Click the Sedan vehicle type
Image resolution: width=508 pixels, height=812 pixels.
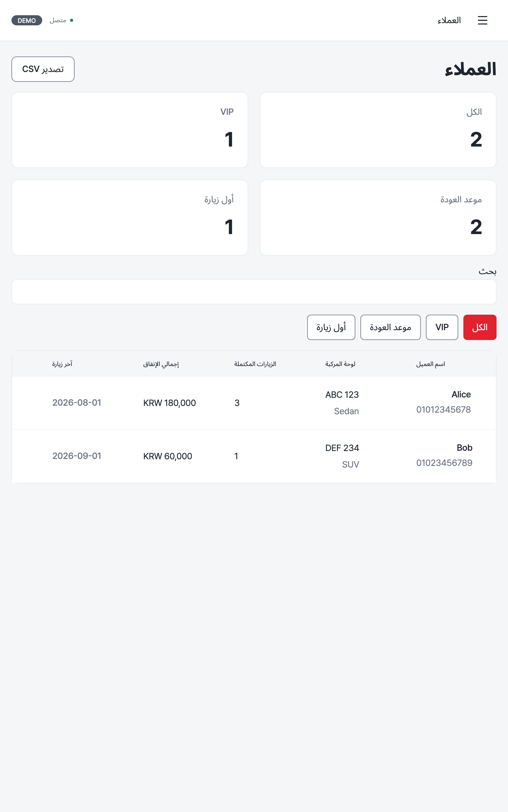pos(346,411)
